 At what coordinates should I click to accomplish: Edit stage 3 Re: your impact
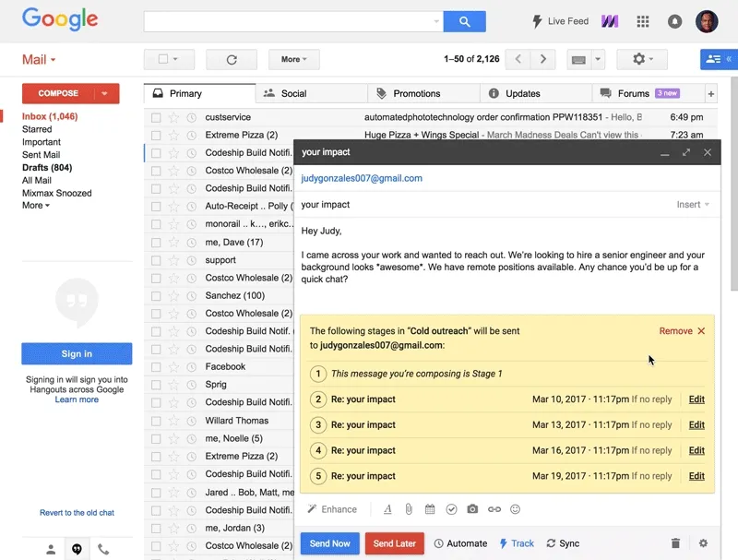click(696, 425)
